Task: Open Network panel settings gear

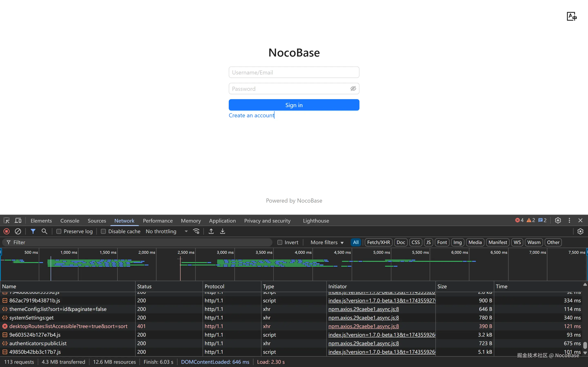Action: point(580,231)
